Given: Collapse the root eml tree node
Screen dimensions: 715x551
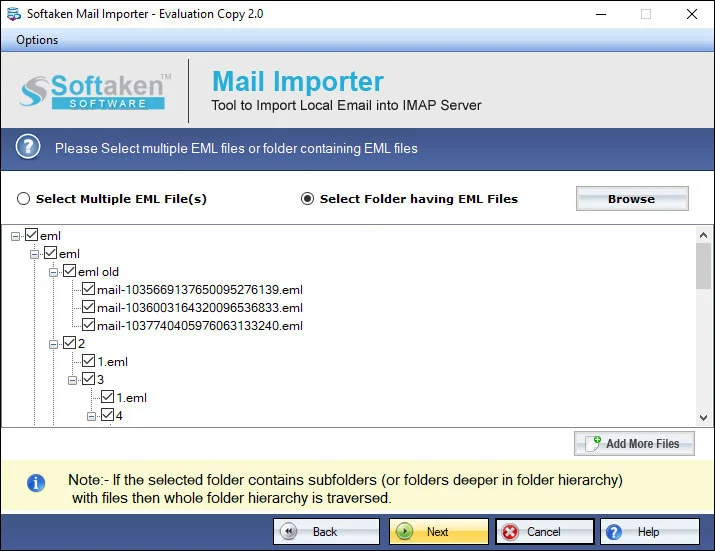Looking at the screenshot, I should tap(16, 236).
